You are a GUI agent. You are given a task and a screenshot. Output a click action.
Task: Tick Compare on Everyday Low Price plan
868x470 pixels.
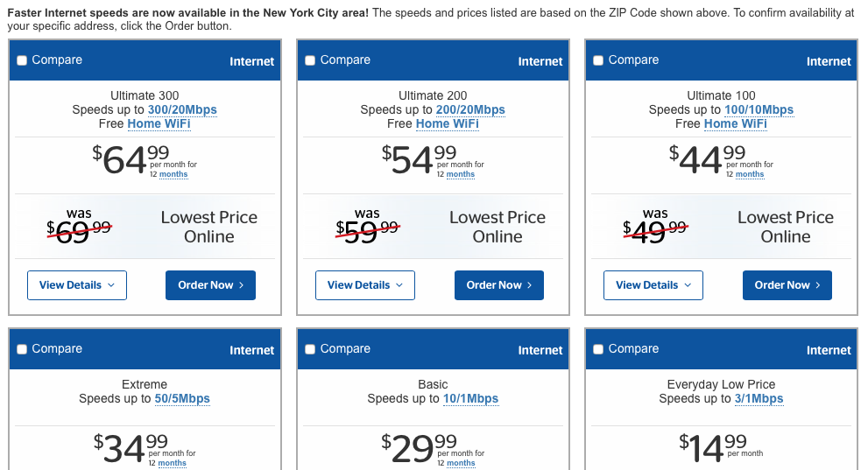click(598, 349)
